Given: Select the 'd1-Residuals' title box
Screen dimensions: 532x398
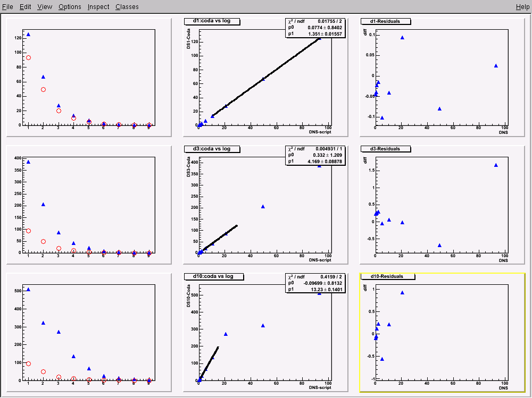Looking at the screenshot, I should coord(385,21).
